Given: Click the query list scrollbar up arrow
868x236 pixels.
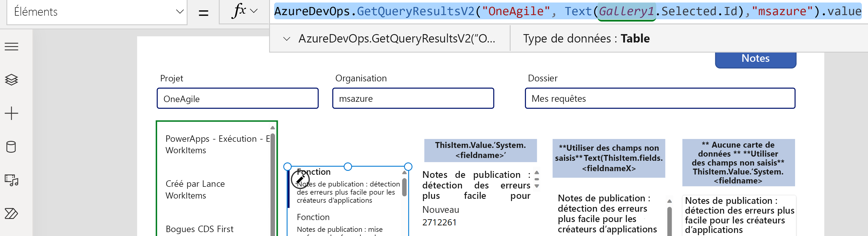Looking at the screenshot, I should pyautogui.click(x=272, y=128).
